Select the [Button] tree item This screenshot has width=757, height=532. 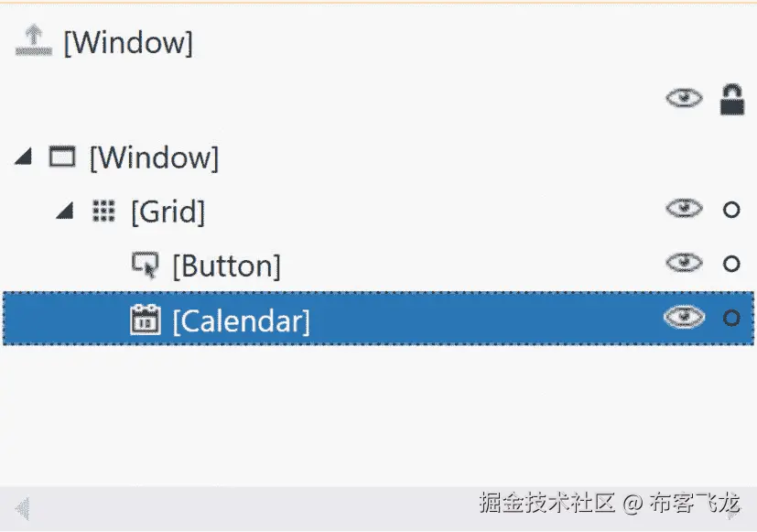click(x=226, y=266)
